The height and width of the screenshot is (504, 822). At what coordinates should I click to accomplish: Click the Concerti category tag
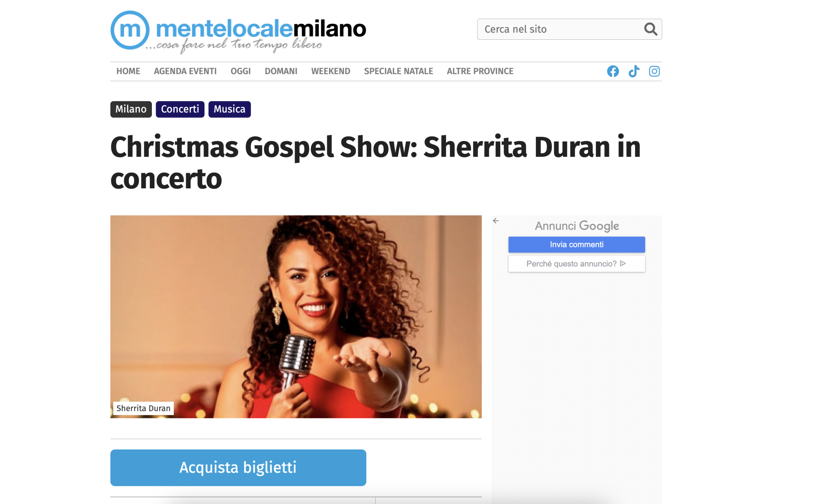pyautogui.click(x=180, y=109)
